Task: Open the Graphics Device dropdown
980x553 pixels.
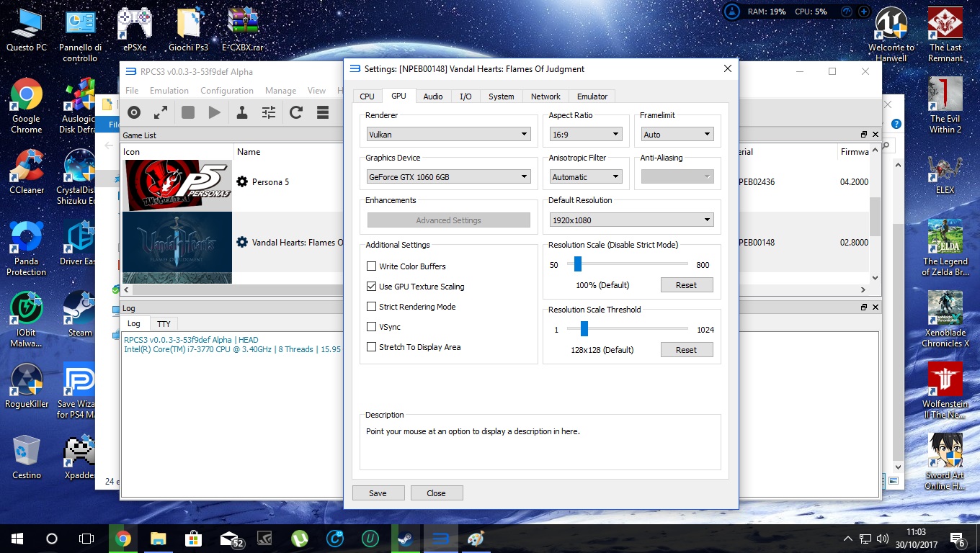Action: coord(449,177)
